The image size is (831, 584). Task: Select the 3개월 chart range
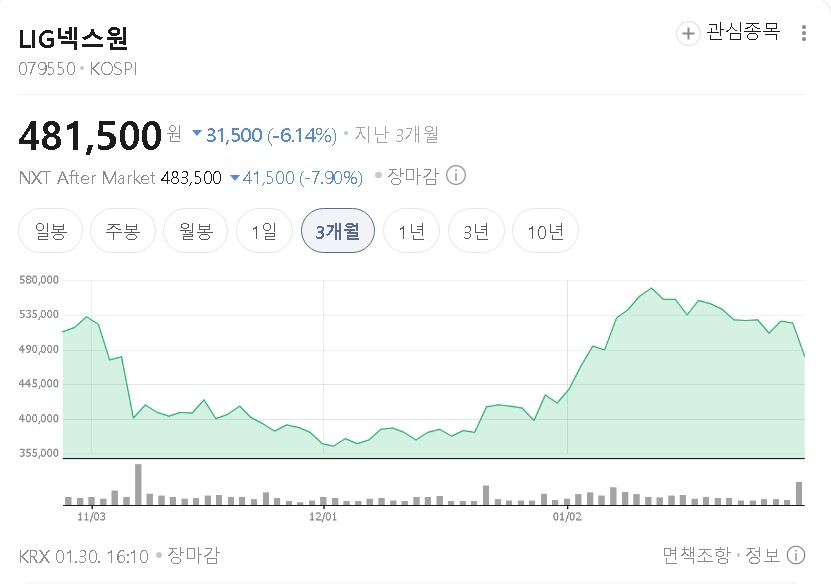click(337, 232)
